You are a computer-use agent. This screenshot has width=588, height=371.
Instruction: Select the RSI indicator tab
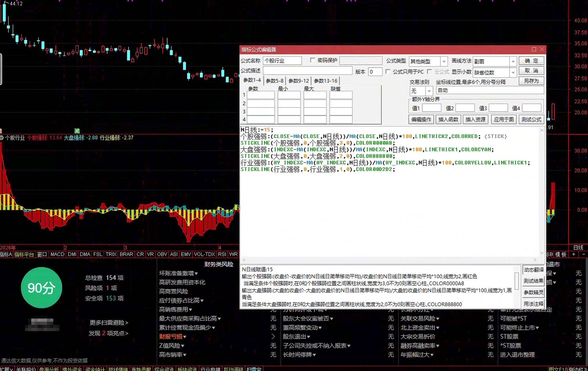[222, 254]
